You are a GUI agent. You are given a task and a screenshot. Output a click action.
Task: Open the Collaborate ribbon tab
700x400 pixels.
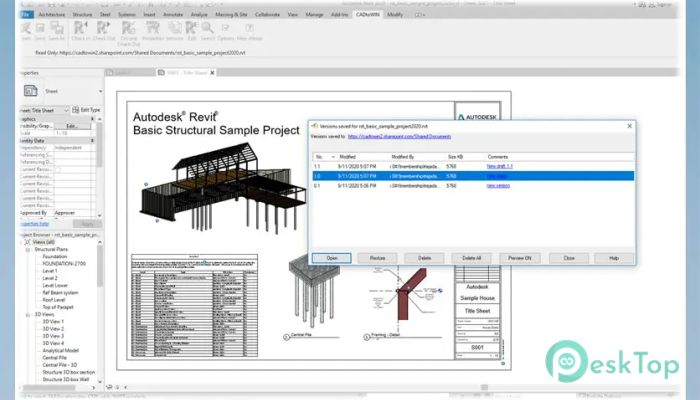tap(267, 14)
